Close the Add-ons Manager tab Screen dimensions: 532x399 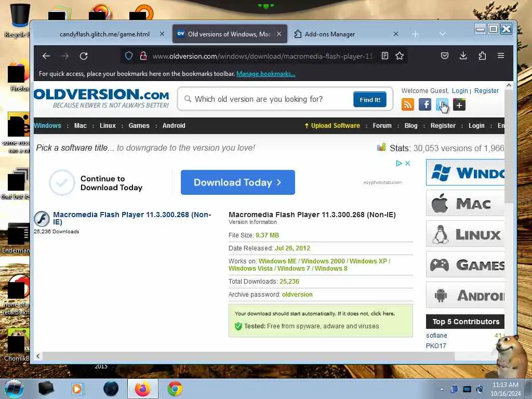click(x=395, y=34)
